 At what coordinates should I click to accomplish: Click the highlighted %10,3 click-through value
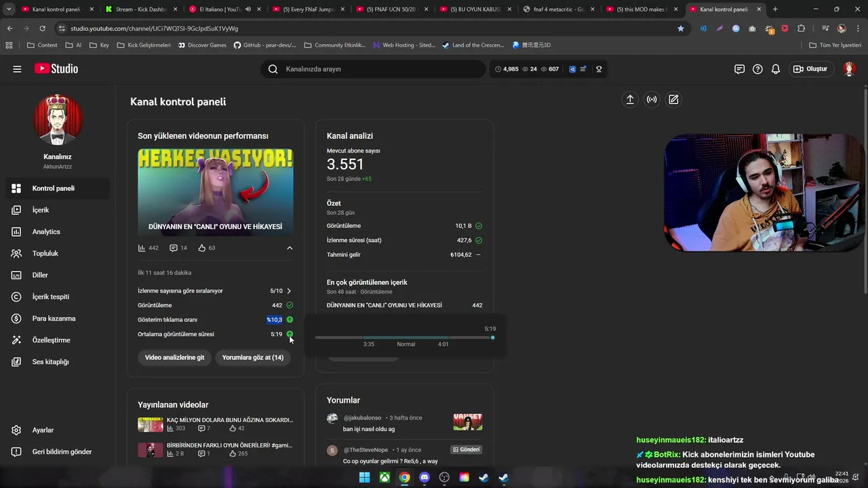pyautogui.click(x=275, y=320)
